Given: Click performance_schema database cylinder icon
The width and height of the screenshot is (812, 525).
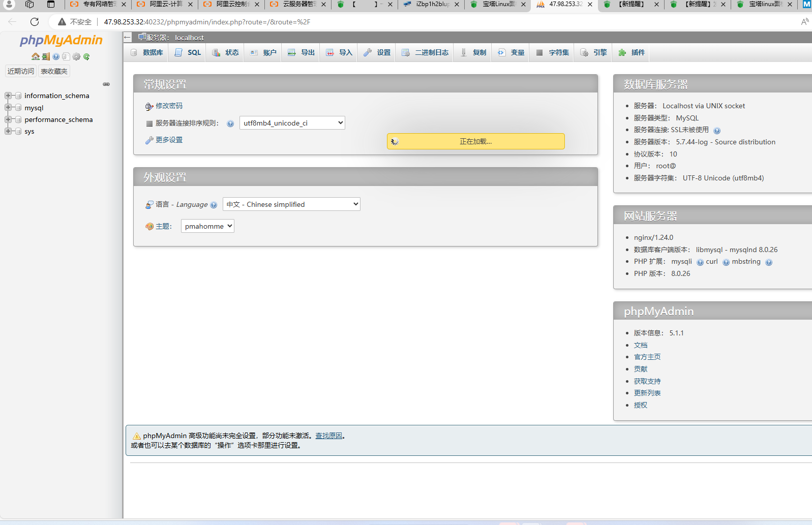Looking at the screenshot, I should tap(18, 119).
